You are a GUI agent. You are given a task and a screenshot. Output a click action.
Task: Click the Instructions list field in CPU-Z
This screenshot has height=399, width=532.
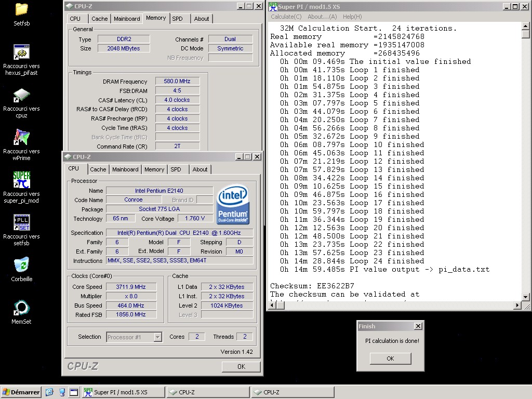tap(180, 261)
